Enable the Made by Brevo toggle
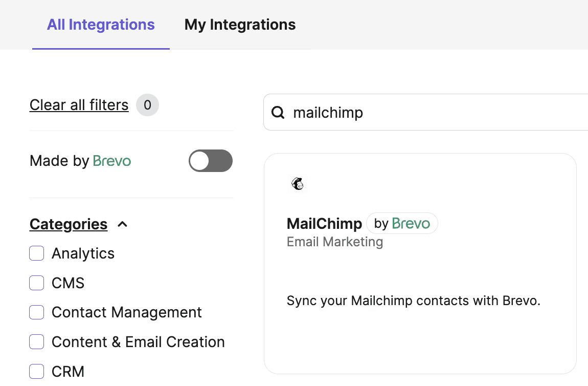Screen dimensions: 588x386 pyautogui.click(x=210, y=160)
